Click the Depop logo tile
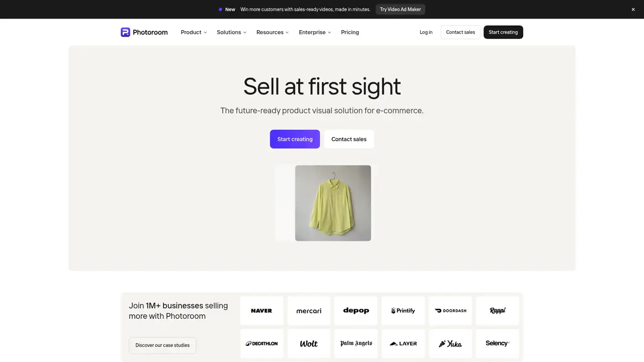This screenshot has height=362, width=644. coord(356,311)
